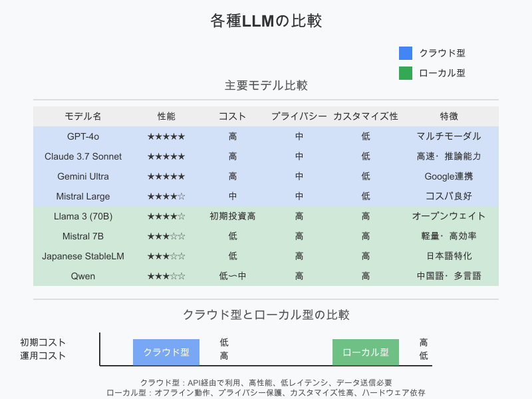This screenshot has width=532, height=399.
Task: Click the モデル名 column header
Action: 83,116
